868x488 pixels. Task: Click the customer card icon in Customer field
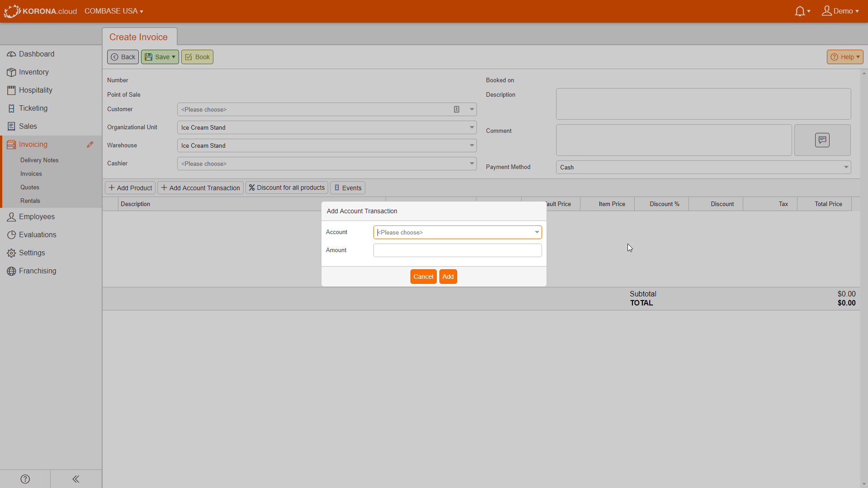[x=457, y=109]
